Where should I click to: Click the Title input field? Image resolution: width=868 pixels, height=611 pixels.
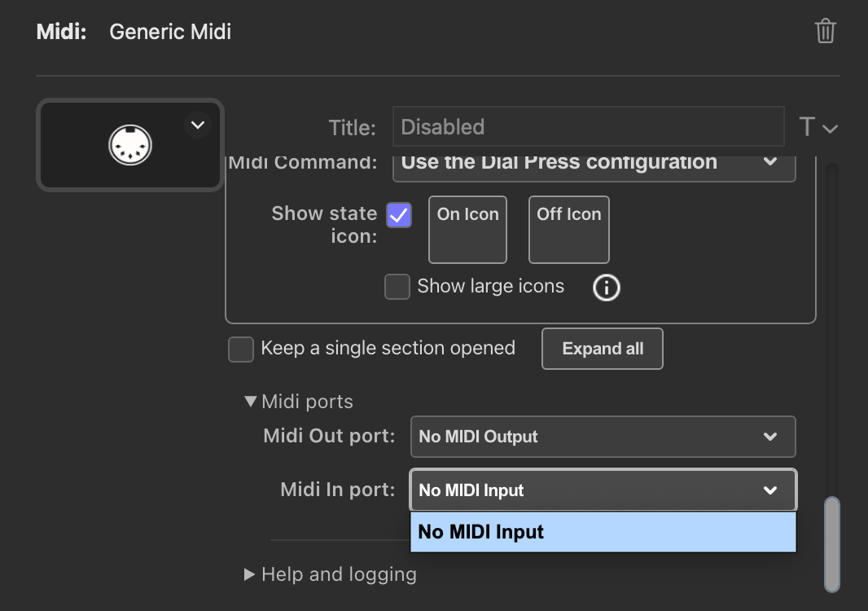588,127
